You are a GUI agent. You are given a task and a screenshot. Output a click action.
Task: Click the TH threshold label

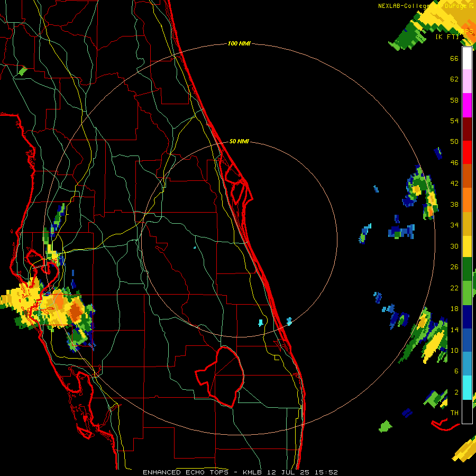(454, 413)
